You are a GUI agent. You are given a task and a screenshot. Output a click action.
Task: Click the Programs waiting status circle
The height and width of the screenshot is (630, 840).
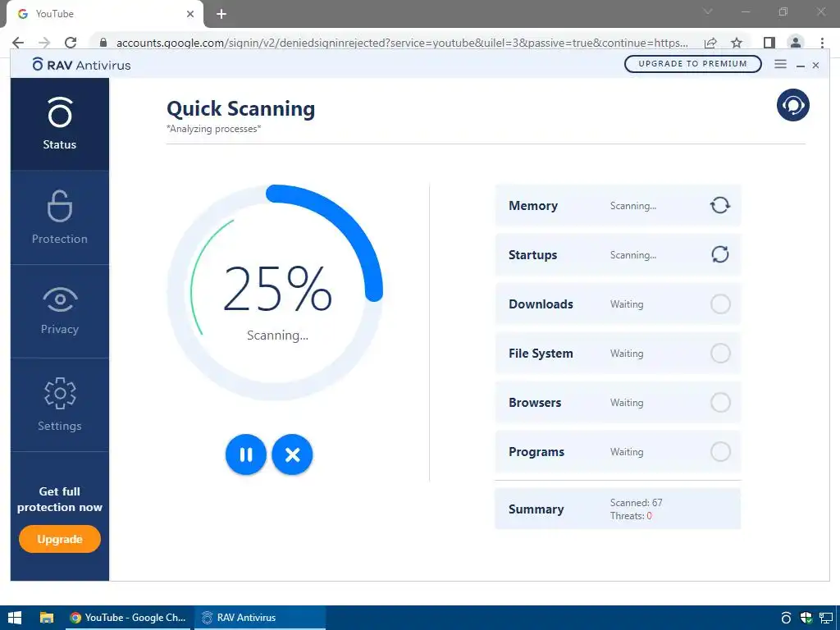[x=720, y=452]
